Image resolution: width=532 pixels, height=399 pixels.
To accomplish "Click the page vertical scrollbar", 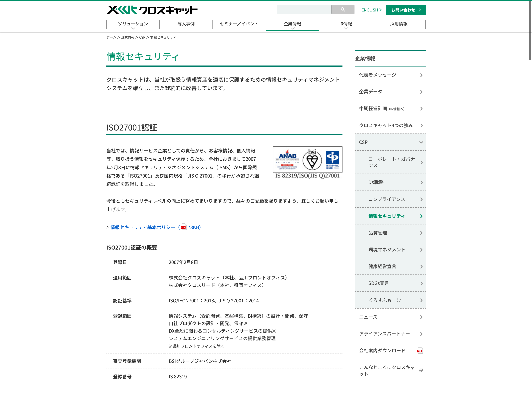I will click(x=530, y=30).
